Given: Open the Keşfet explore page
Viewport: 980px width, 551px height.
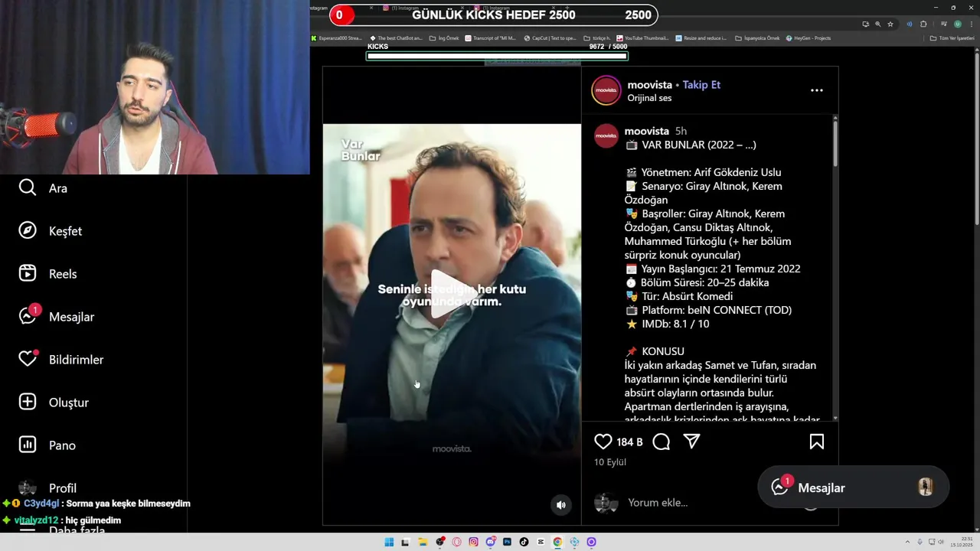Looking at the screenshot, I should (x=51, y=231).
